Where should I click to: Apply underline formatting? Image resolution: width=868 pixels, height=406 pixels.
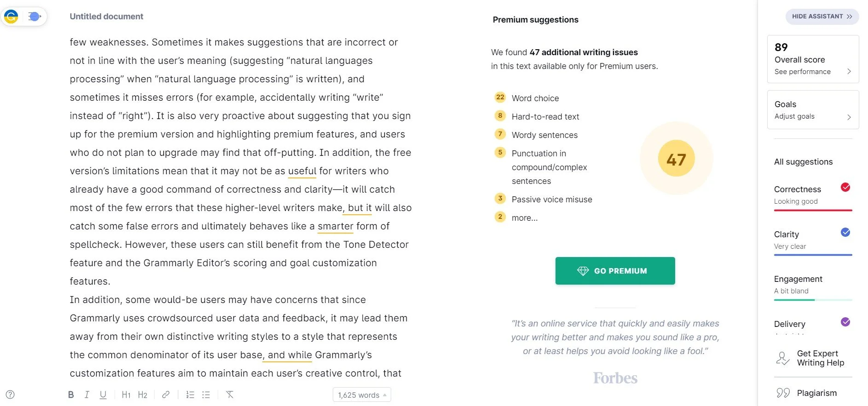coord(103,395)
